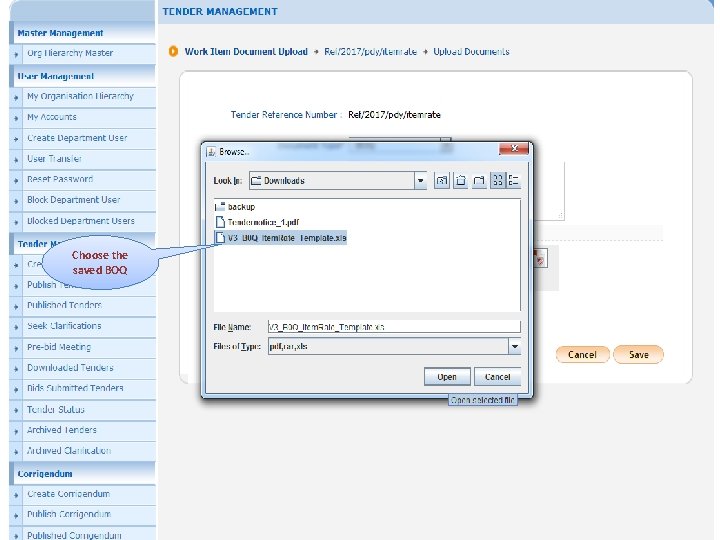Select V3_BOQ_ItemRate_Template.xls file

(x=281, y=238)
